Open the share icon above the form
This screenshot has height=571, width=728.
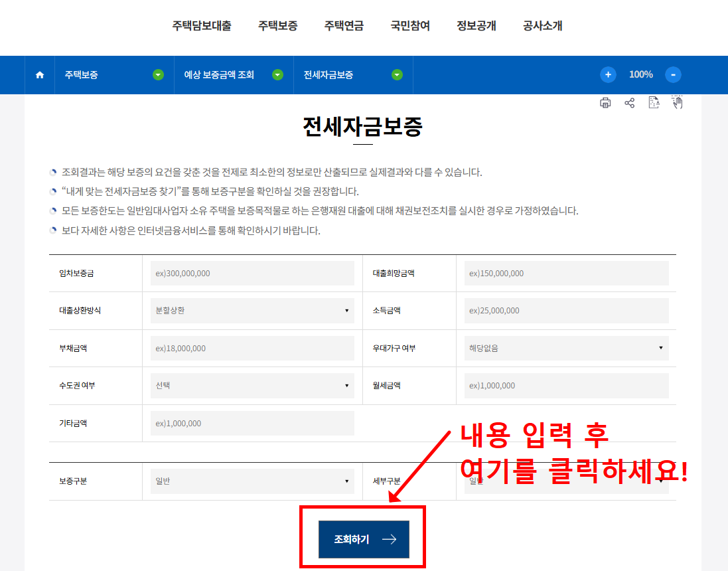[x=629, y=102]
